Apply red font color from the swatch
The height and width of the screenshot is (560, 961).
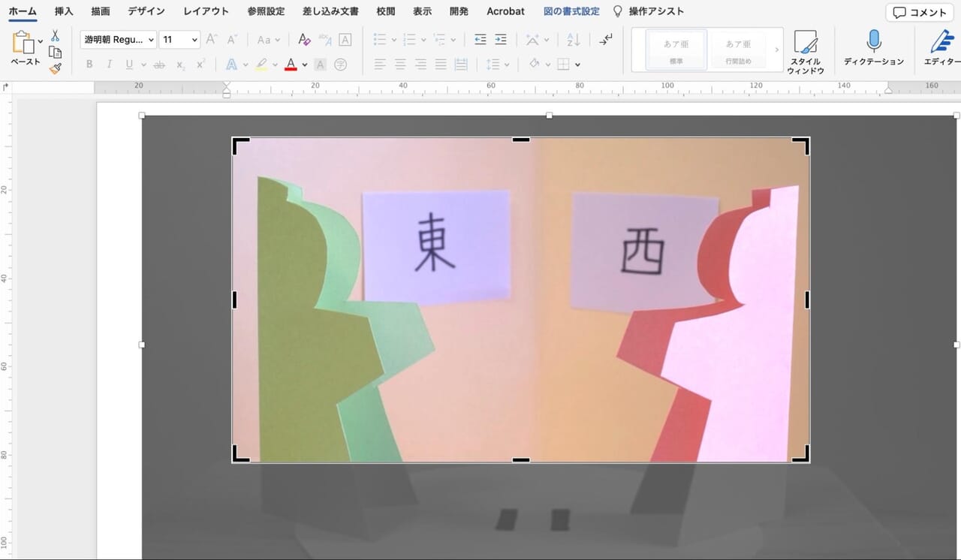click(x=291, y=64)
